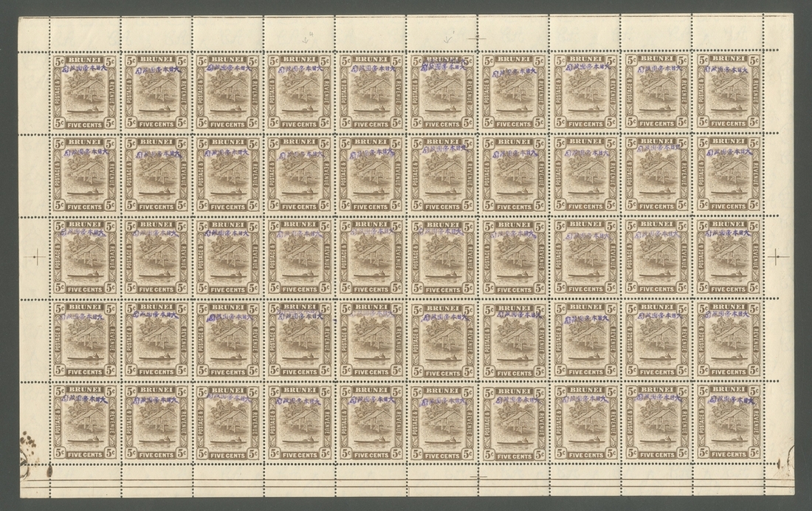The width and height of the screenshot is (812, 511).
Task: Click the violet overprint on the first stamp
Action: tap(85, 68)
